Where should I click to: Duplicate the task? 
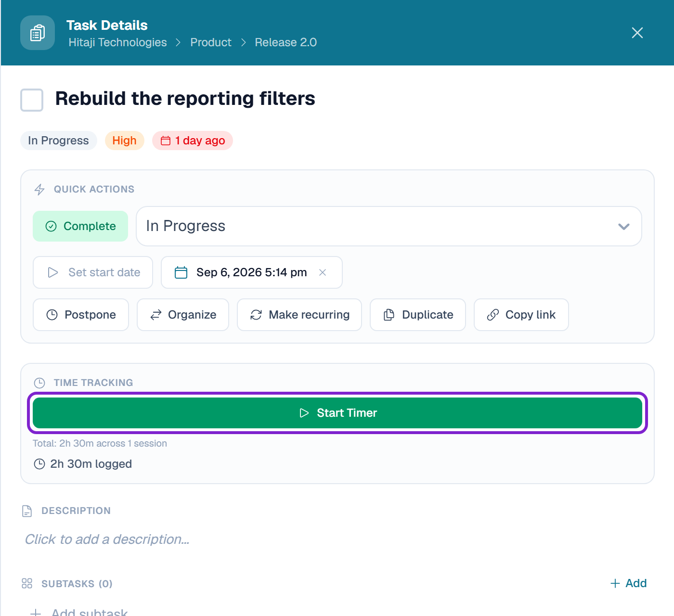418,315
